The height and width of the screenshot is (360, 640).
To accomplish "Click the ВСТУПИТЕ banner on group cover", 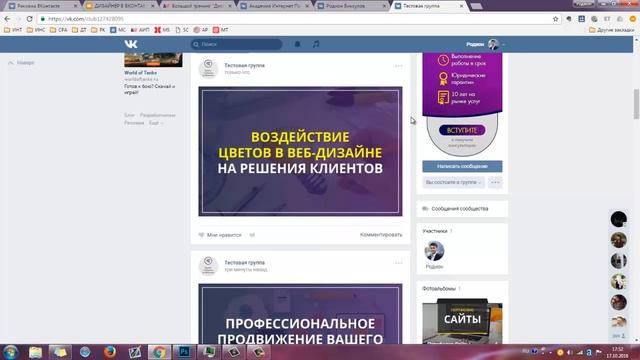I will coord(462,130).
